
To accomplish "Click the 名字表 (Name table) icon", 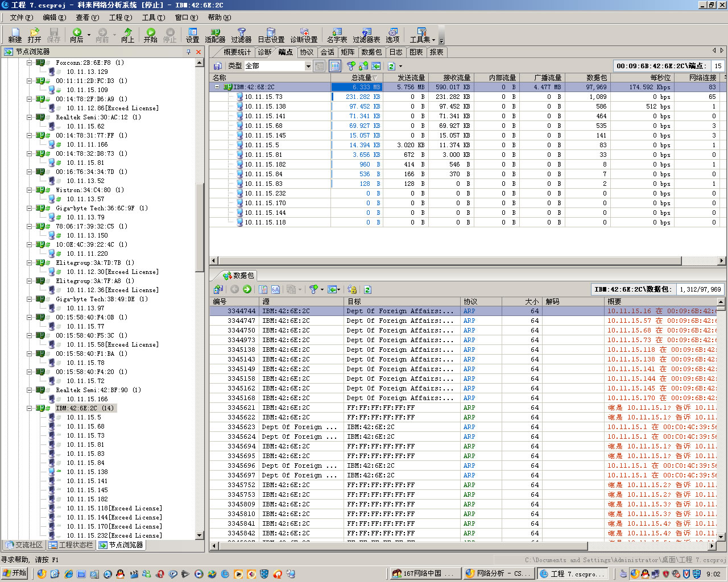I will pos(337,35).
